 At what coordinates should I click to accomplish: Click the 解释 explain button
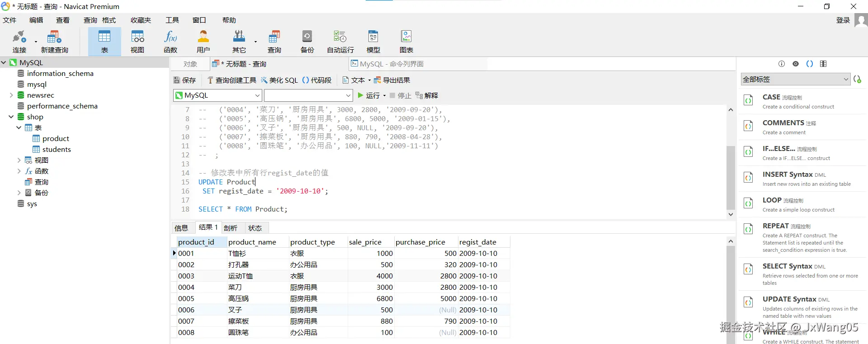pyautogui.click(x=427, y=95)
